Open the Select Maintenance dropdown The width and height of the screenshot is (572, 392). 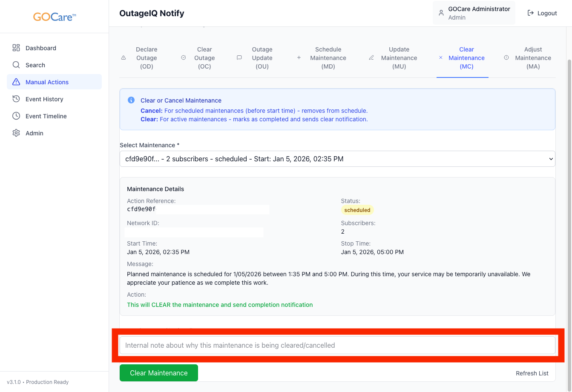[337, 159]
